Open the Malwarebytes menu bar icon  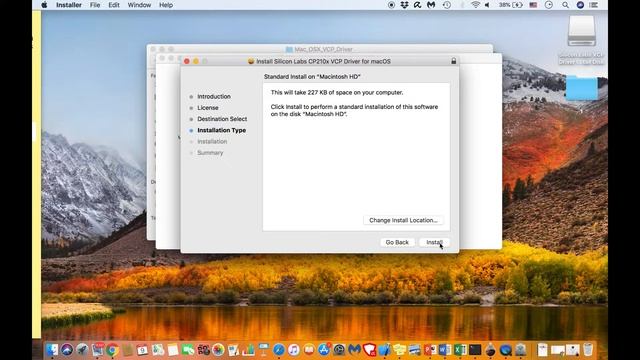[x=431, y=5]
